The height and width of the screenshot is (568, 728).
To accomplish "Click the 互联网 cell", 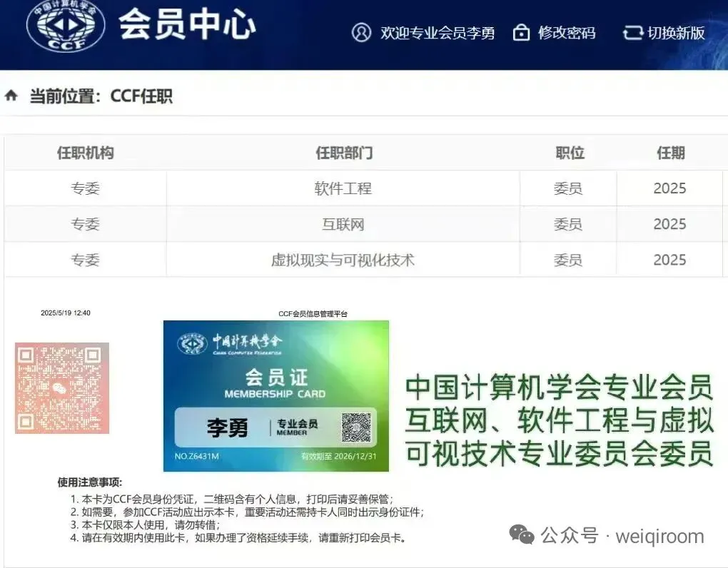I will 343,224.
